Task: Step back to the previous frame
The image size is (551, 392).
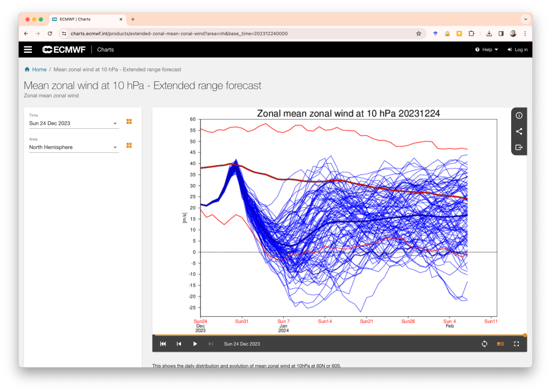Action: coord(179,344)
